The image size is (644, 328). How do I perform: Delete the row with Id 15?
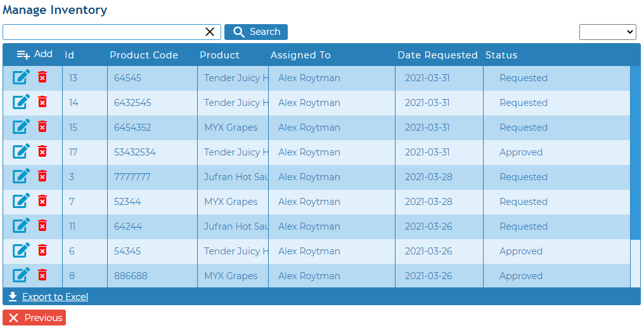tap(42, 127)
